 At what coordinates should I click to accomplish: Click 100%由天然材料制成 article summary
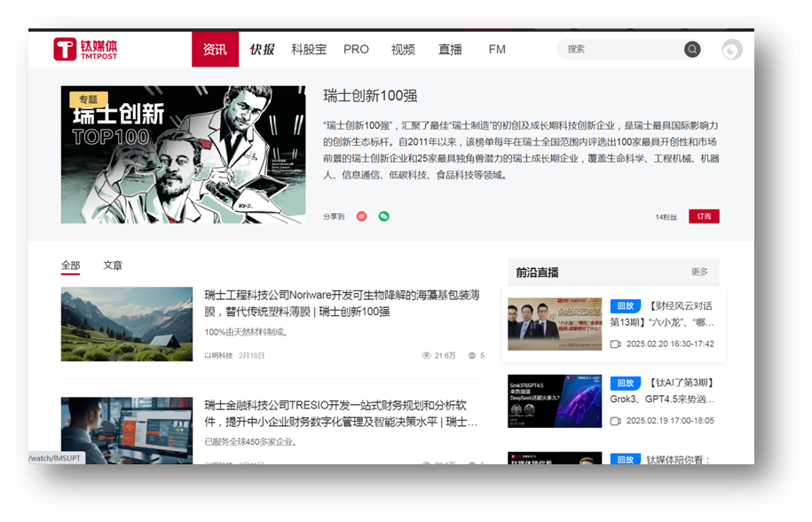[x=246, y=332]
